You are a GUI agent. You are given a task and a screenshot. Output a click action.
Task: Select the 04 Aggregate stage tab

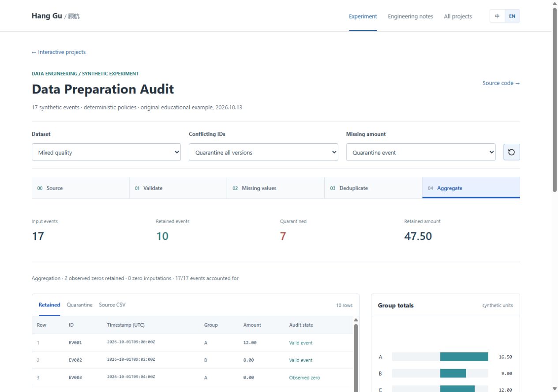[x=471, y=188]
